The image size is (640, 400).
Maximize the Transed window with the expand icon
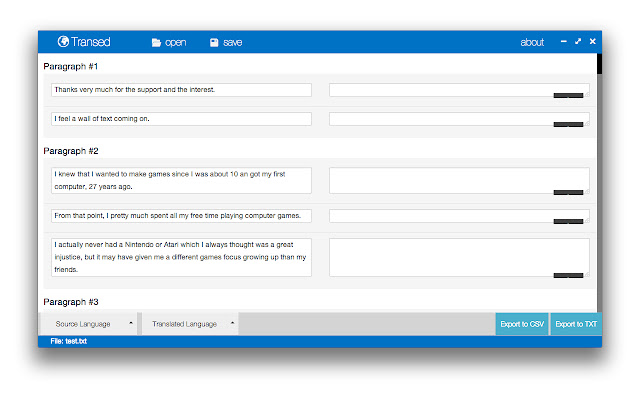pos(578,41)
